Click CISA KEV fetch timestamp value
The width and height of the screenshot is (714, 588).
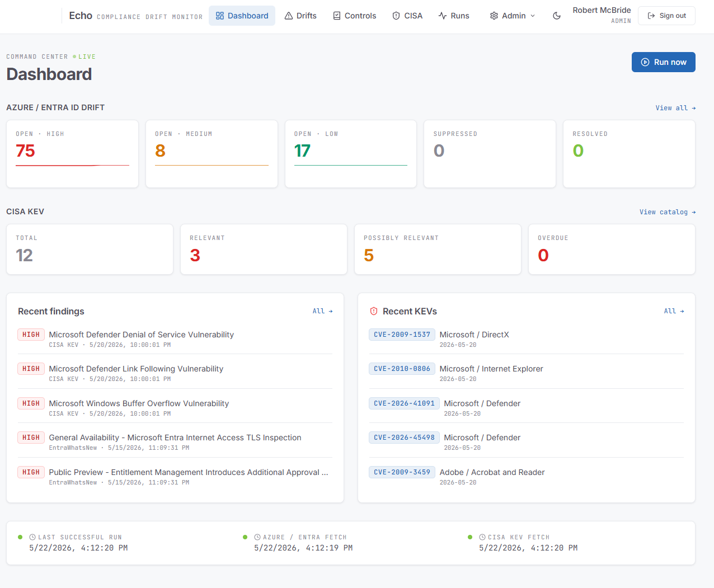(x=528, y=548)
